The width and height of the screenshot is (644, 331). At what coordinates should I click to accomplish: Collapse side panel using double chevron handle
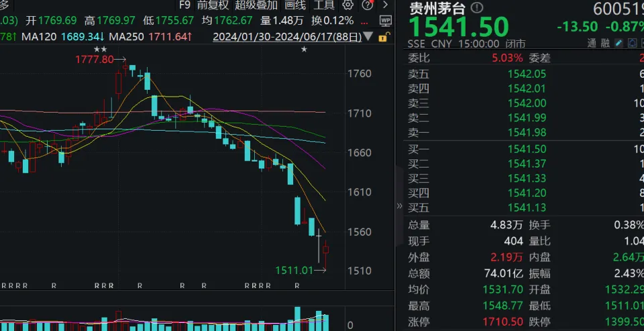[400, 206]
